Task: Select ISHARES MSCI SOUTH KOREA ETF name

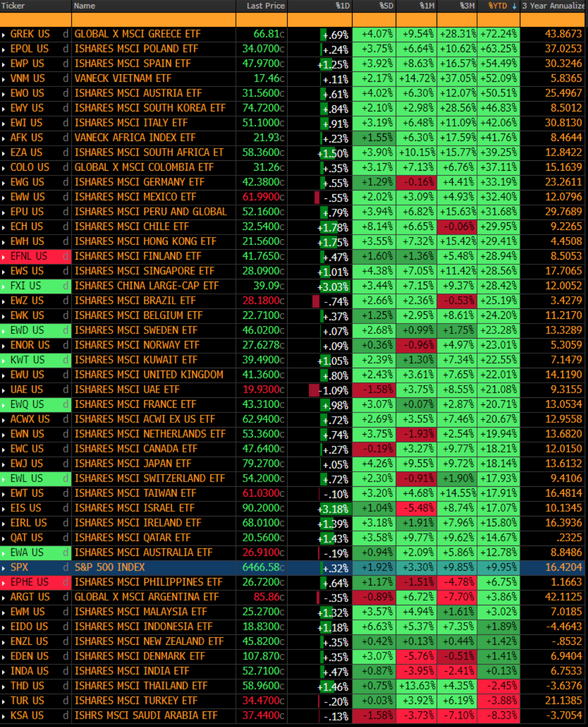Action: click(x=150, y=108)
